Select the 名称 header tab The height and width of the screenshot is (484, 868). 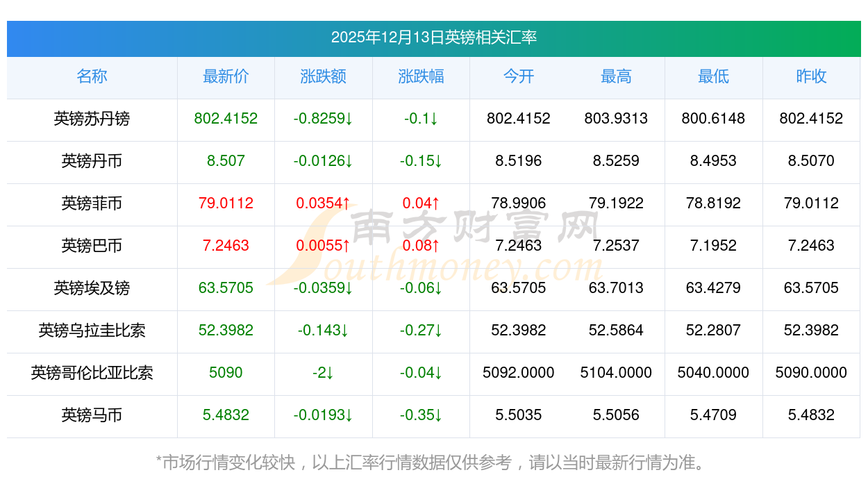tap(92, 77)
